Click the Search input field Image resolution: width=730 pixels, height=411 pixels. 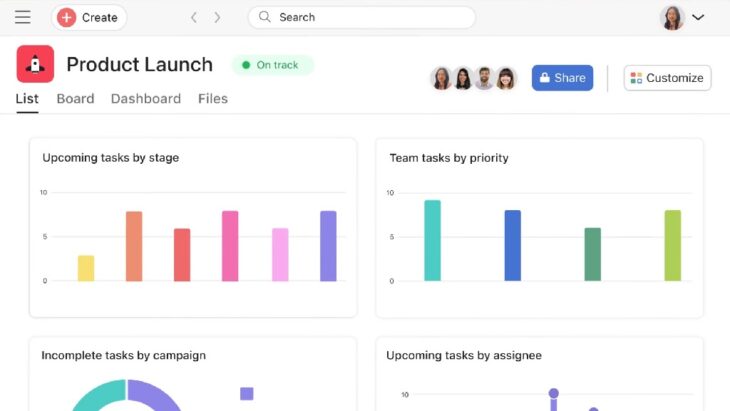click(x=362, y=17)
